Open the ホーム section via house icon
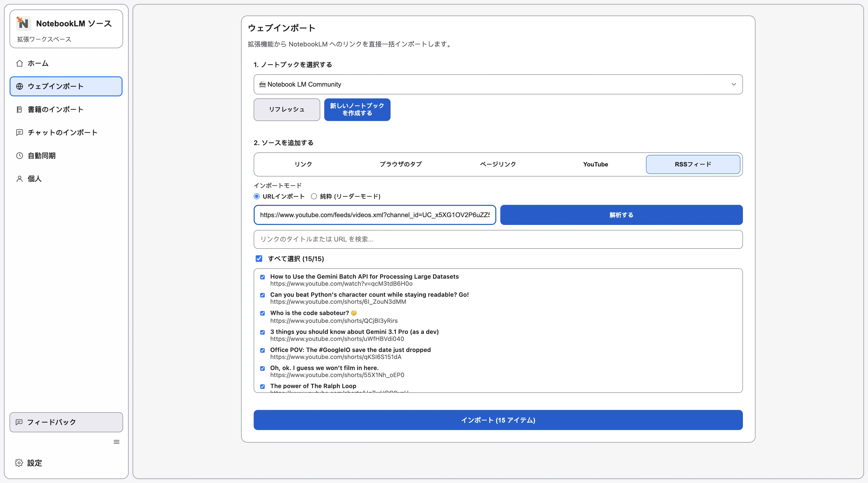868x483 pixels. 20,63
